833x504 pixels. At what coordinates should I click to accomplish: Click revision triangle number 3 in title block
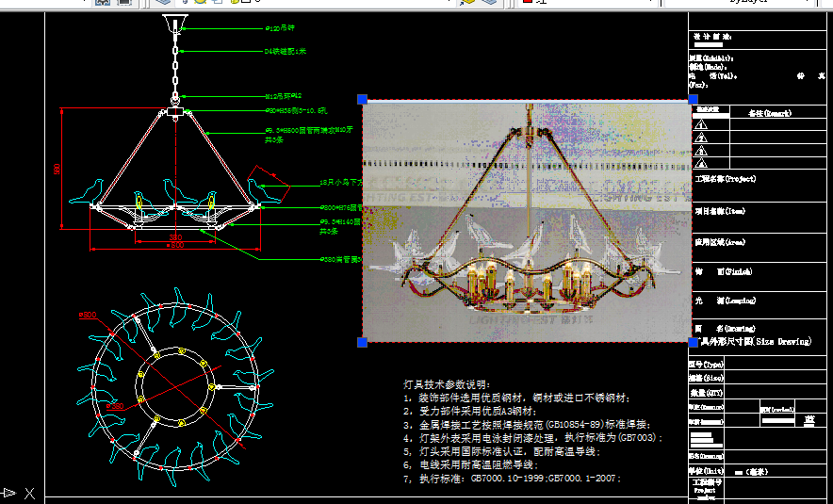coord(701,151)
